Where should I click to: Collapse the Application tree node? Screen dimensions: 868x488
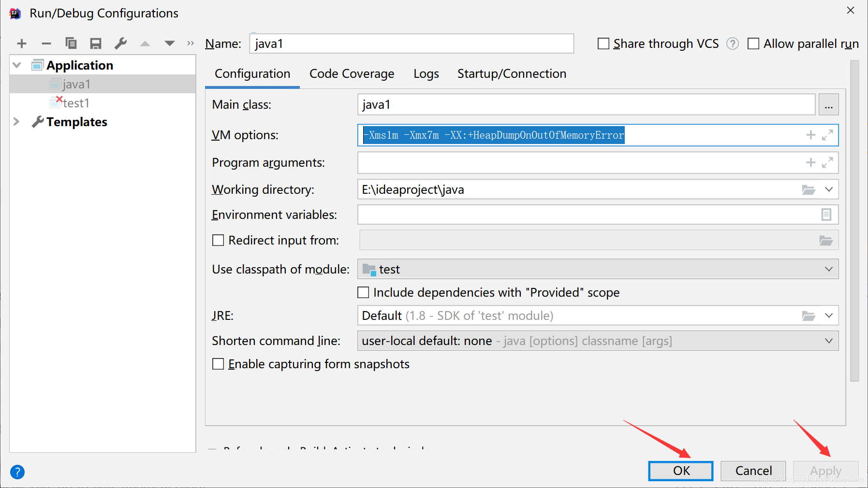[17, 65]
